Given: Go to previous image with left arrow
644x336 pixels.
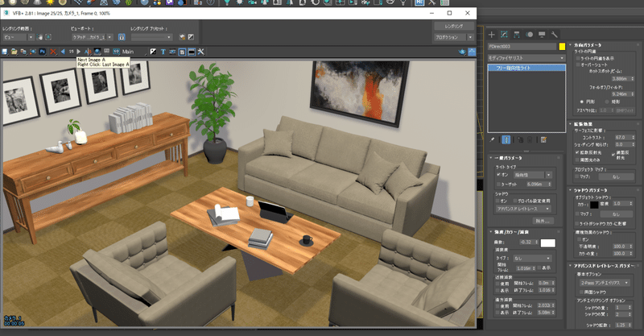Looking at the screenshot, I should point(63,52).
